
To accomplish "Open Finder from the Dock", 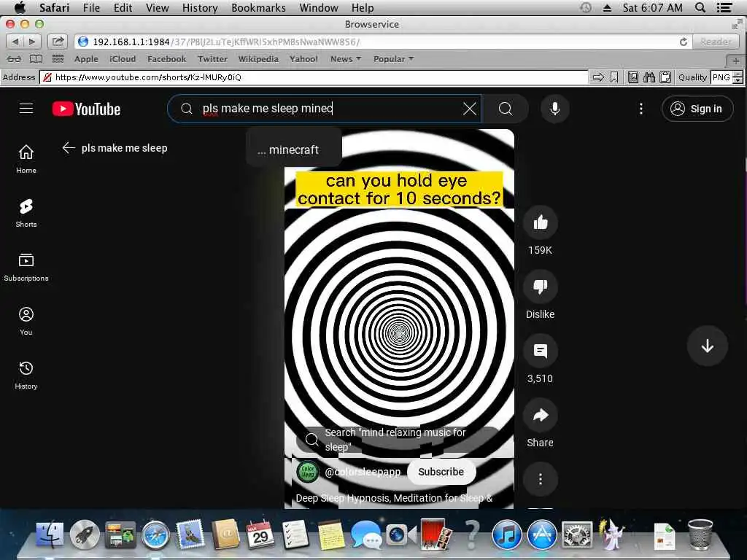I will 50,534.
